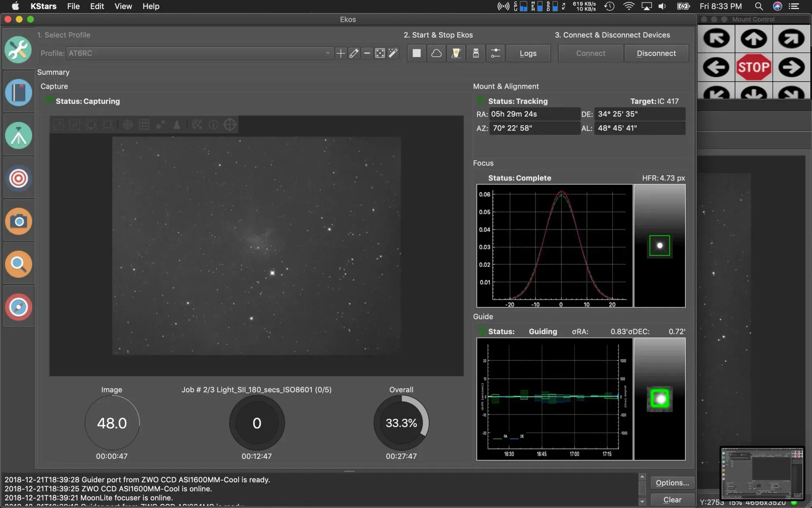Open the Guide module compass icon

[x=18, y=307]
